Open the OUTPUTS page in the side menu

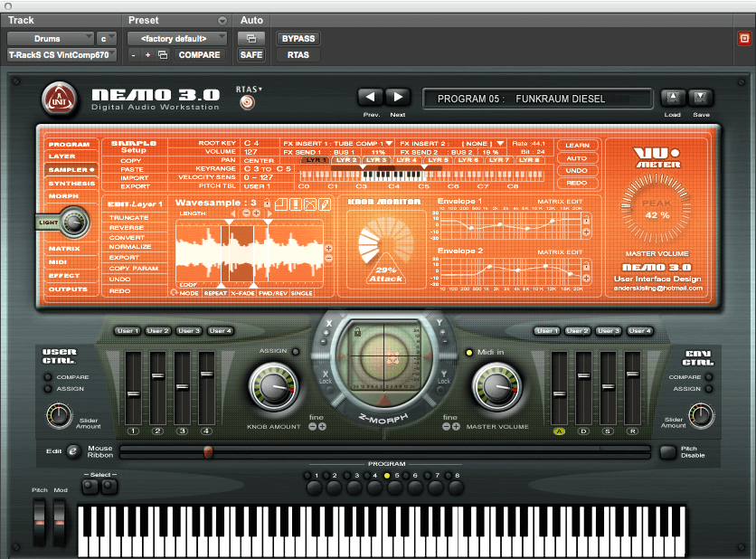(68, 289)
